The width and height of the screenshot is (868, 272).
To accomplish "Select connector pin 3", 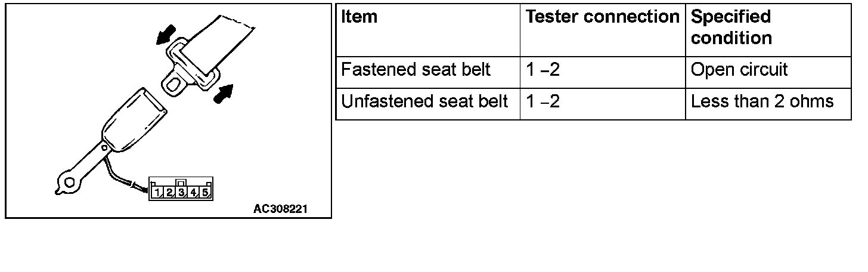I will [x=181, y=192].
